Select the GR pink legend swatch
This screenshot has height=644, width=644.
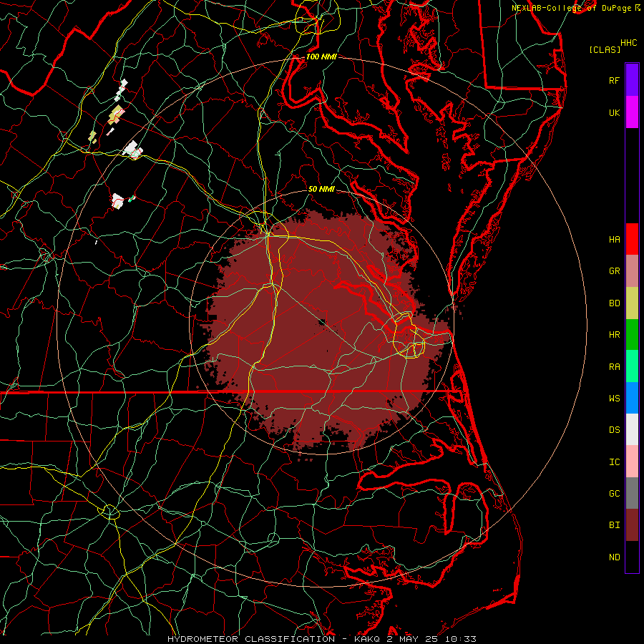tap(632, 270)
